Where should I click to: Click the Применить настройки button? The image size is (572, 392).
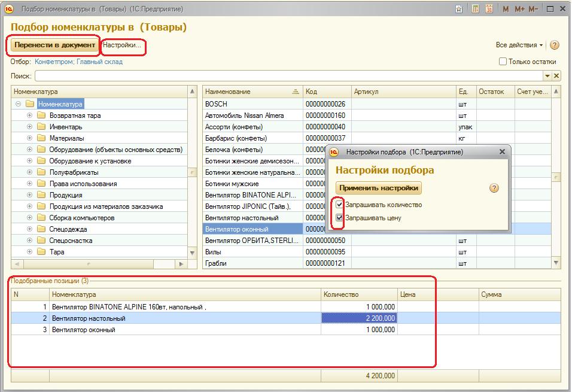pyautogui.click(x=378, y=188)
